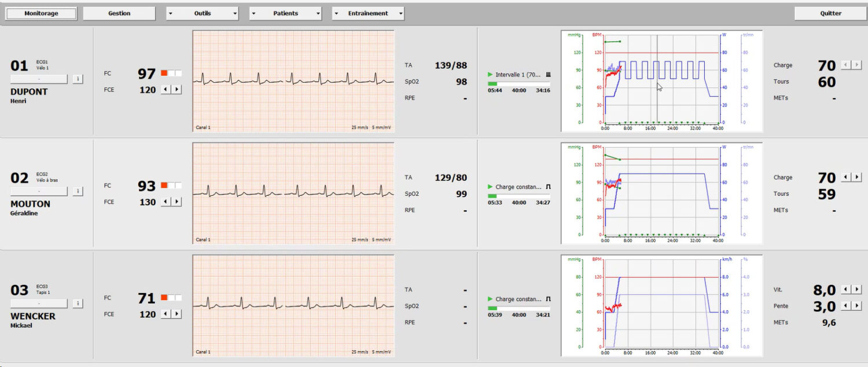
Task: Increase Charge for MOUTON
Action: point(856,177)
